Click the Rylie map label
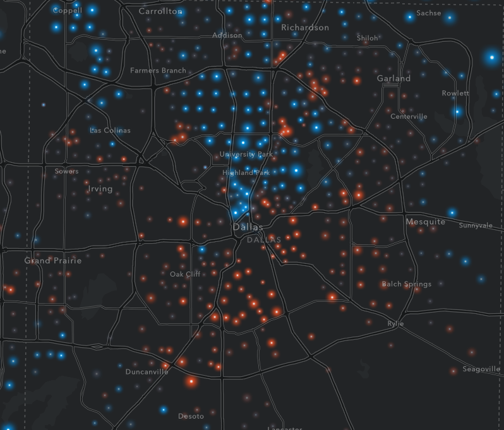The width and height of the screenshot is (504, 430). [395, 324]
